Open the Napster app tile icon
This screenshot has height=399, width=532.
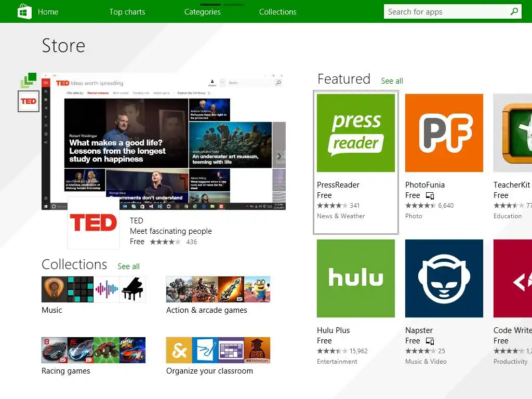click(444, 278)
